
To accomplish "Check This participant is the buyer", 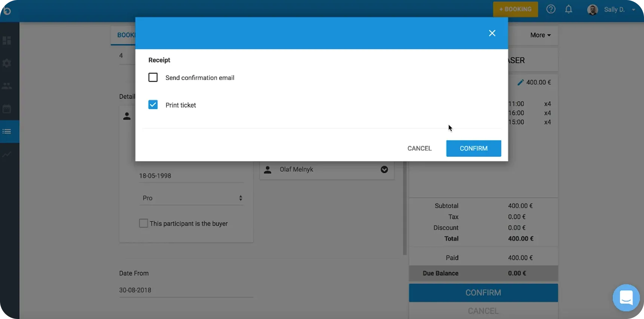I will 144,224.
